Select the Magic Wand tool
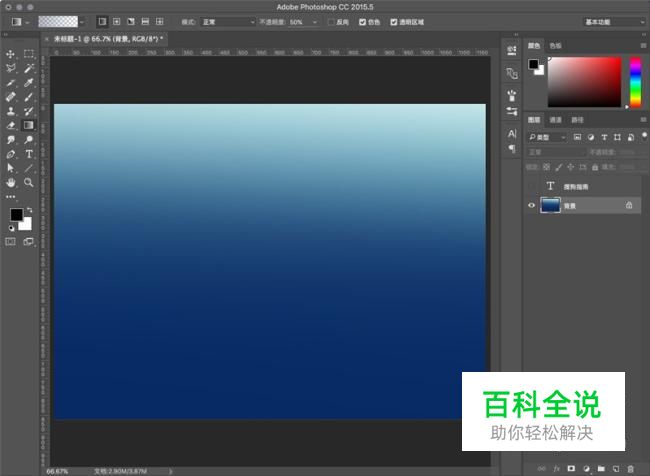Viewport: 650px width, 476px height. (29, 68)
